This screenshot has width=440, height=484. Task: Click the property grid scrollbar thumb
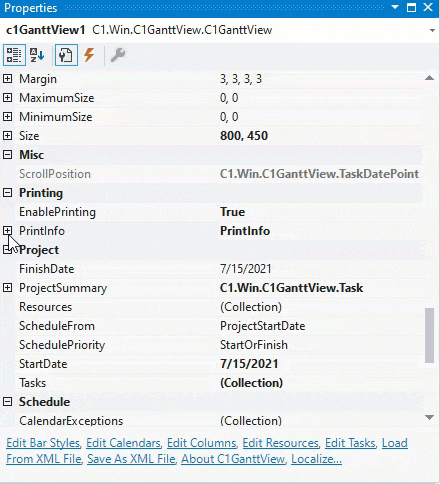[x=430, y=335]
